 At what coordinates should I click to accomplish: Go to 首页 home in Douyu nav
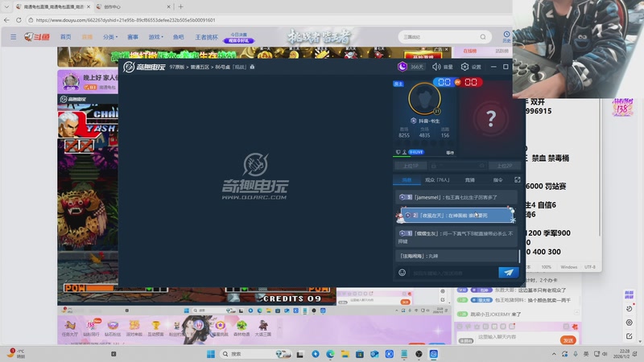pos(66,37)
